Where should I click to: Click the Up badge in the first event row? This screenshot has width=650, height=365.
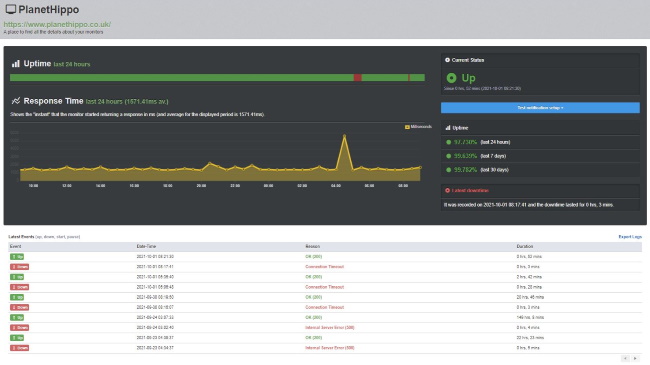17,257
